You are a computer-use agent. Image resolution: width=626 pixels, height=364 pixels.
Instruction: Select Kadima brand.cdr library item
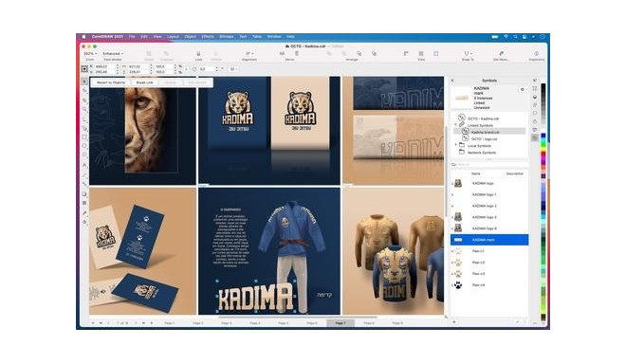[x=489, y=132]
